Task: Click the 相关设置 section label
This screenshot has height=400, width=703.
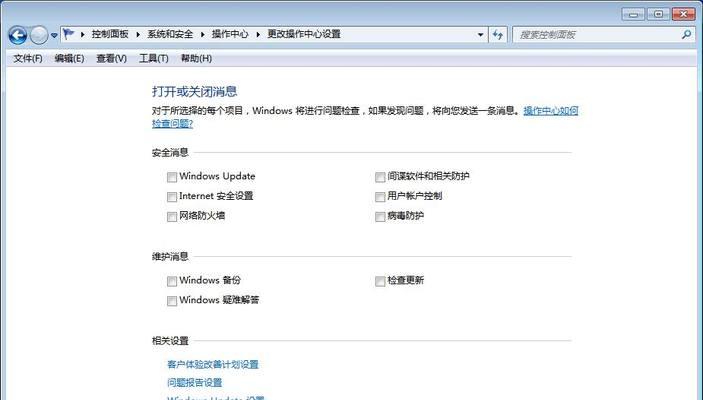Action: 170,340
